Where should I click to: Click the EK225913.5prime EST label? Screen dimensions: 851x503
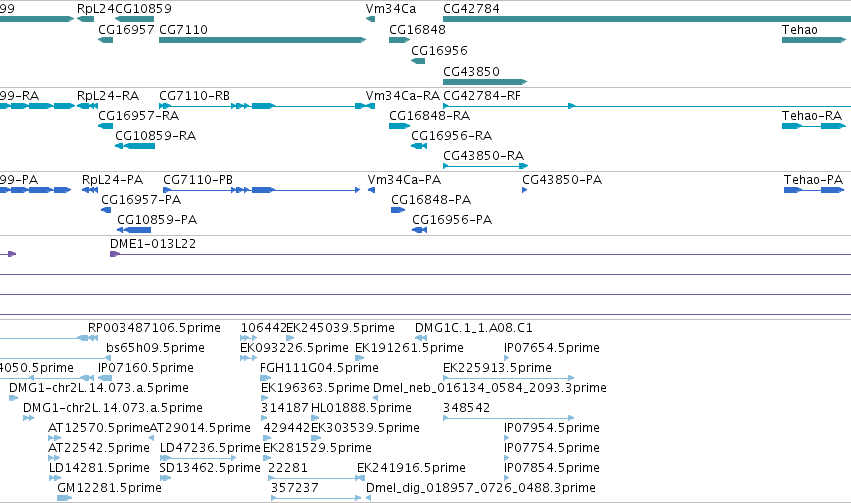(498, 368)
